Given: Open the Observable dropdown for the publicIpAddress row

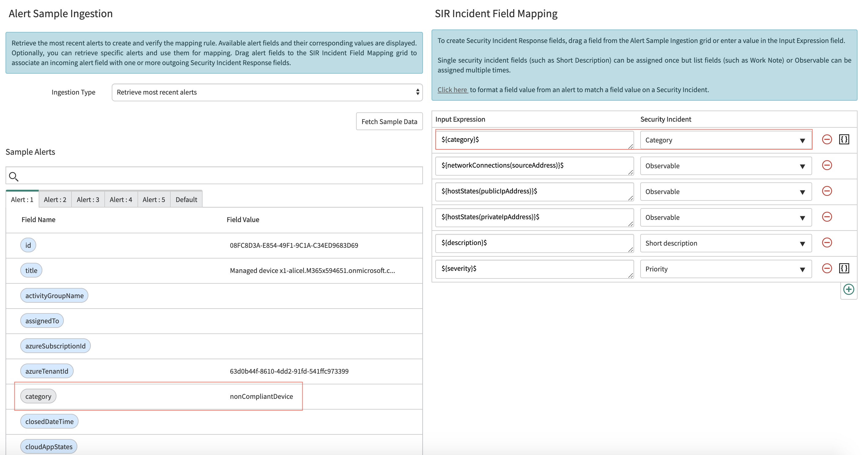Looking at the screenshot, I should [726, 192].
